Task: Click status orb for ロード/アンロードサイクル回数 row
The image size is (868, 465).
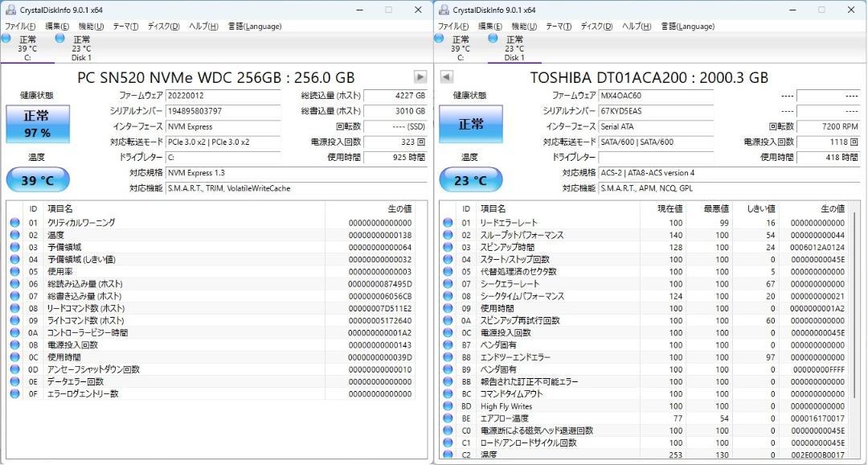Action: point(448,442)
